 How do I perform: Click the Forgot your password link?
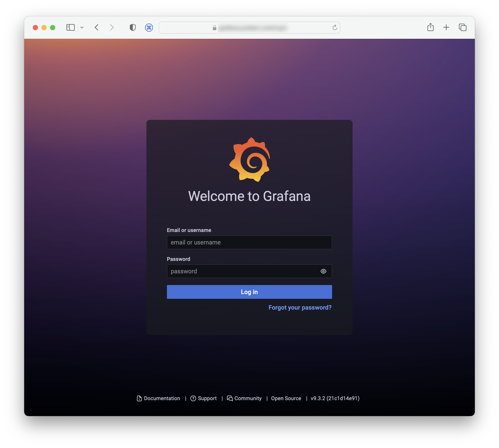point(299,307)
